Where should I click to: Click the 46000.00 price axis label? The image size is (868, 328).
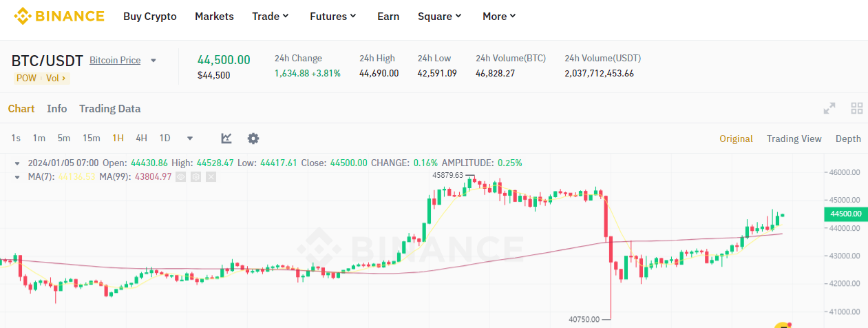846,172
